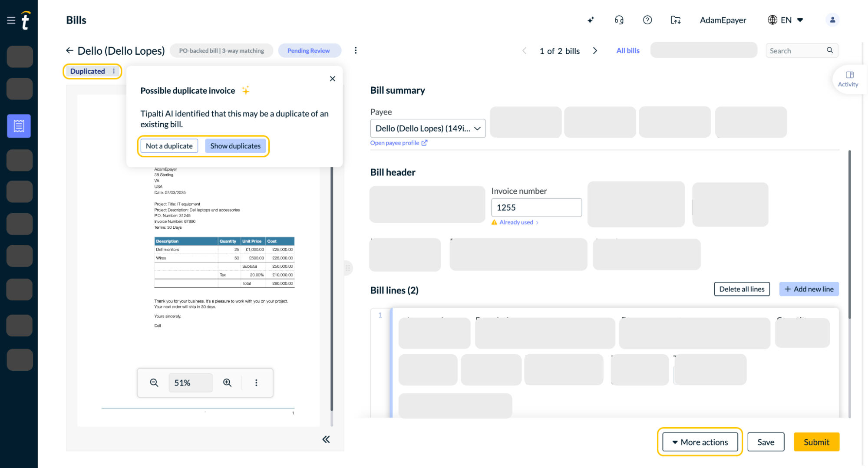The image size is (868, 468).
Task: Click bill line number 1
Action: [x=380, y=315]
